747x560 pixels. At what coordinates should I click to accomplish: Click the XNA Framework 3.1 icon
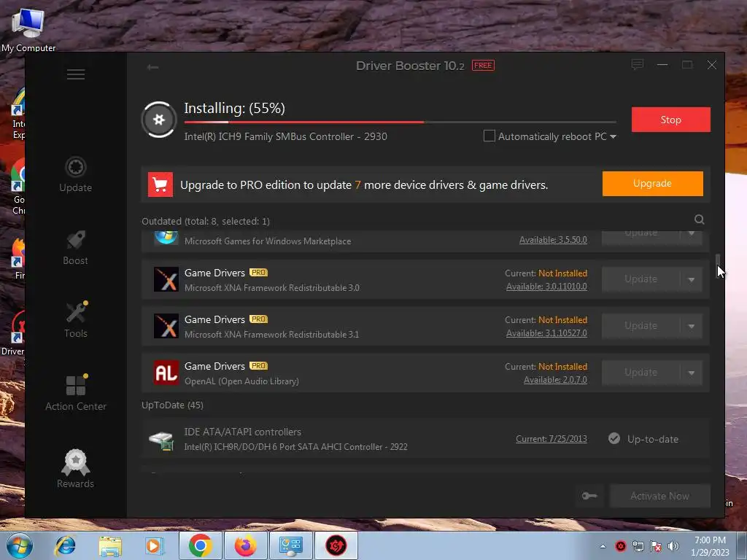pos(166,326)
